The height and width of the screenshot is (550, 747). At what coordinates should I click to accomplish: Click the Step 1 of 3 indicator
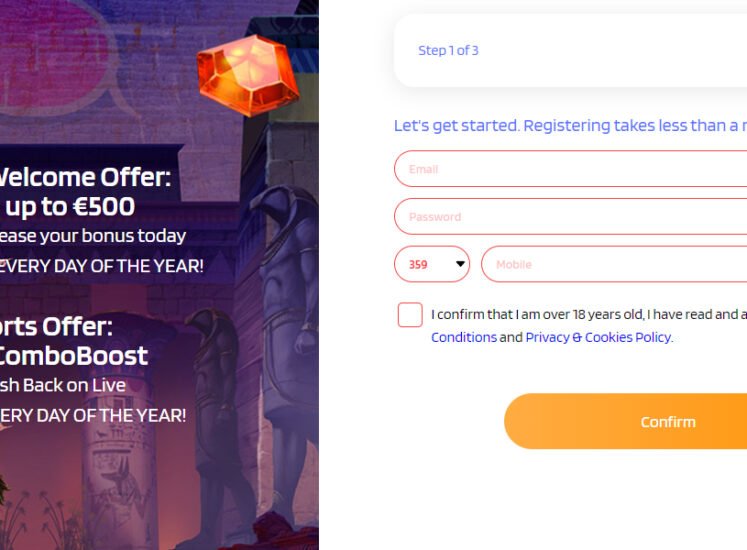click(448, 51)
